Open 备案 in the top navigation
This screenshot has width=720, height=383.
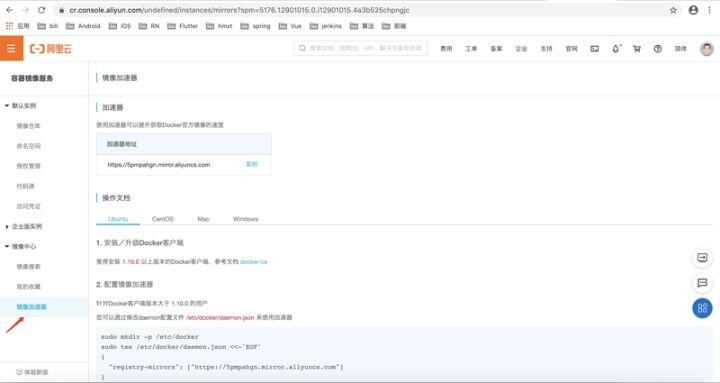coord(496,49)
